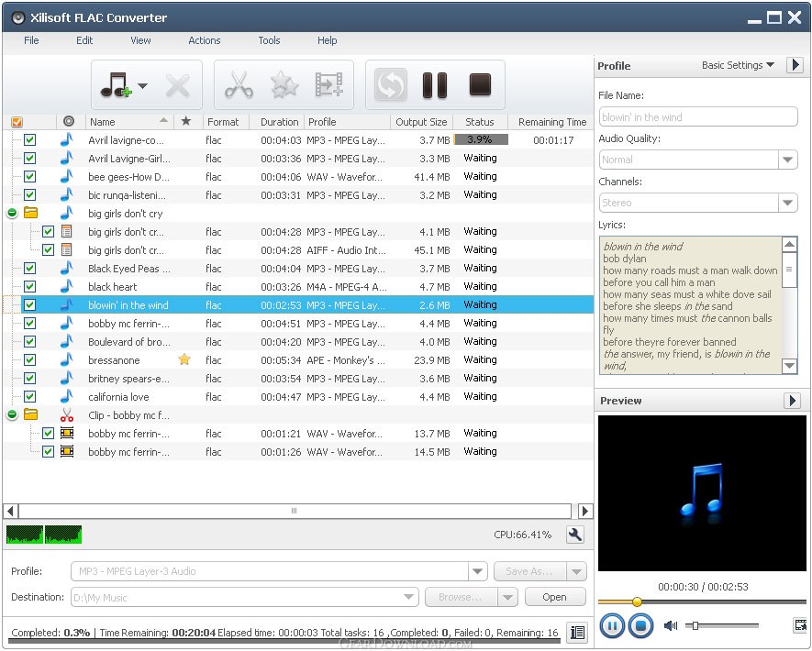Toggle the select-all checkbox in list header
Image resolution: width=812 pixels, height=651 pixels.
[17, 122]
